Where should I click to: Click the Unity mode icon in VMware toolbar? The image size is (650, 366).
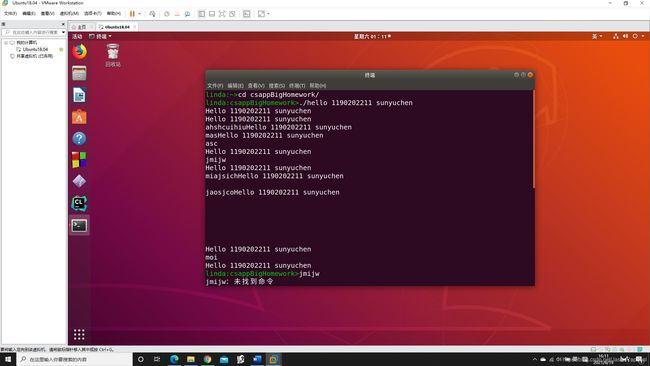point(232,14)
